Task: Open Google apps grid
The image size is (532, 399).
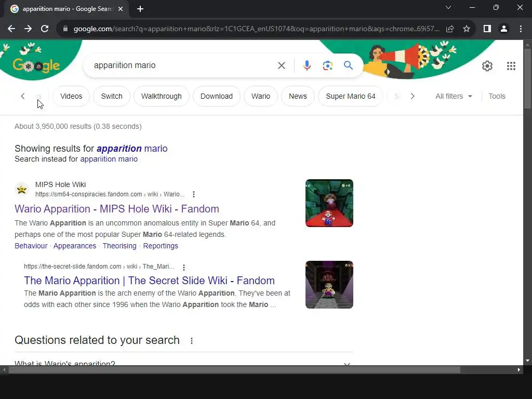Action: (x=511, y=66)
